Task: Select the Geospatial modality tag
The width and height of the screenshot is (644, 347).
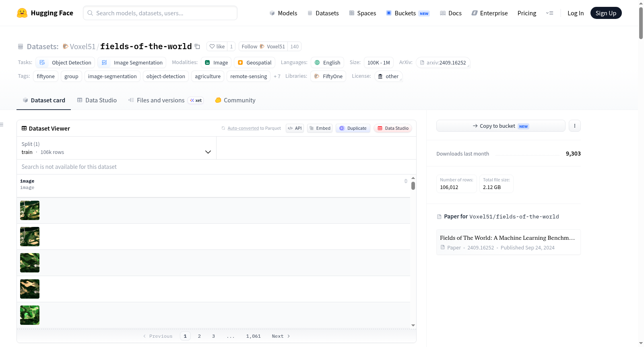Action: coord(254,62)
